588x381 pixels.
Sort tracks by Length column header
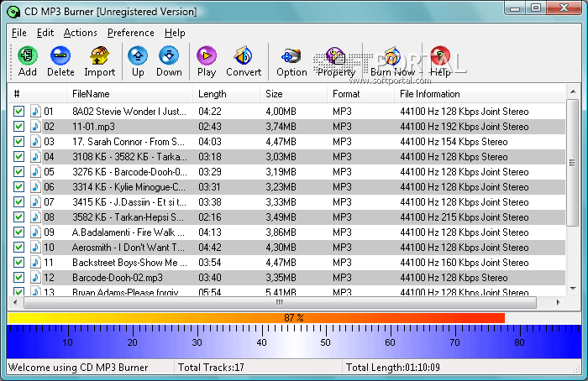[x=212, y=94]
